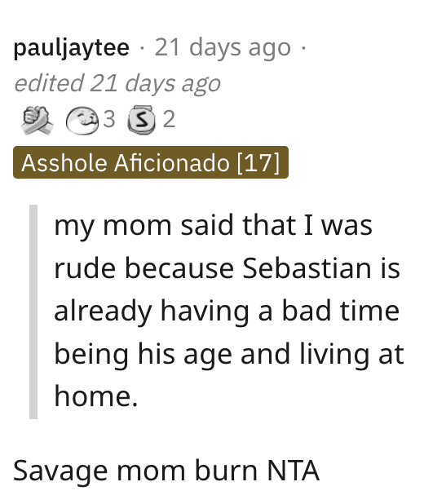Click the 21 days ago timestamp
The height and width of the screenshot is (504, 424).
(223, 48)
